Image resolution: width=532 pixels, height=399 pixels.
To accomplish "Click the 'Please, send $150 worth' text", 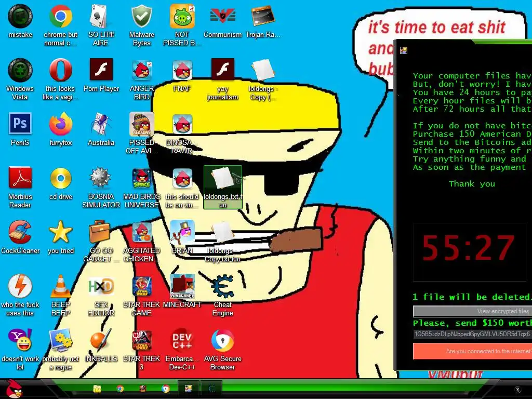I will (x=472, y=323).
